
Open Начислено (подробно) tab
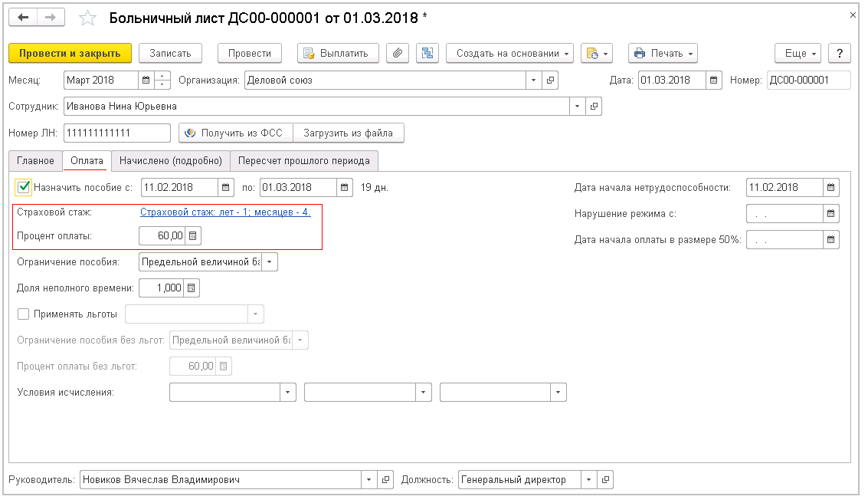[x=171, y=160]
